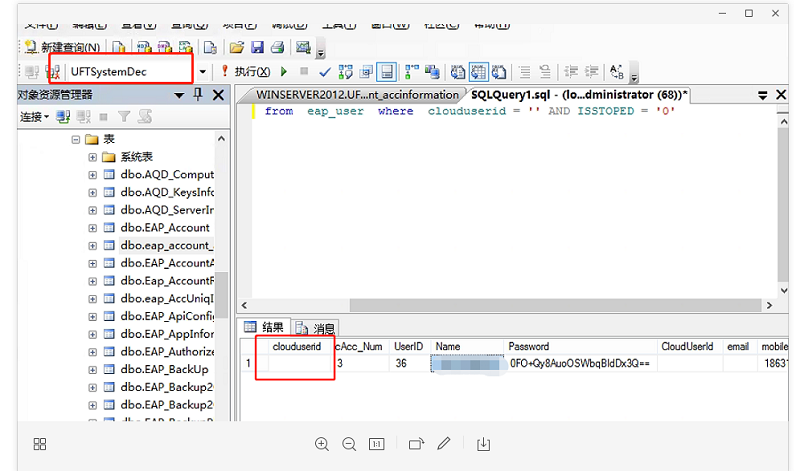
Task: Click the zoom in magnifier icon
Action: point(322,444)
